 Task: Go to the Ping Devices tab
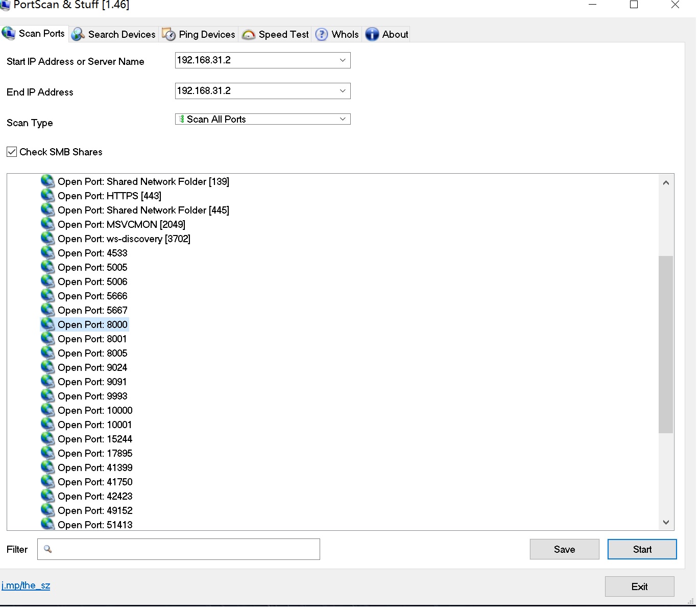pos(199,34)
